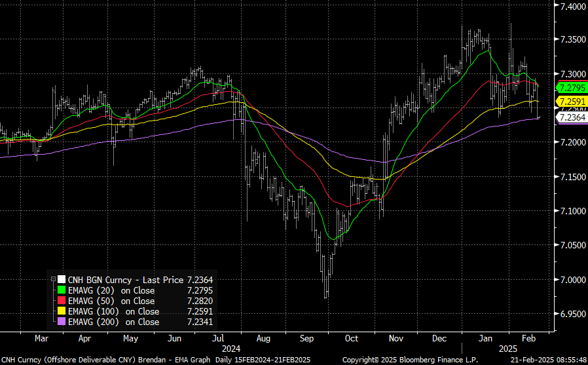The height and width of the screenshot is (365, 588).
Task: Click the Feb month label on time axis
Action: click(x=529, y=339)
